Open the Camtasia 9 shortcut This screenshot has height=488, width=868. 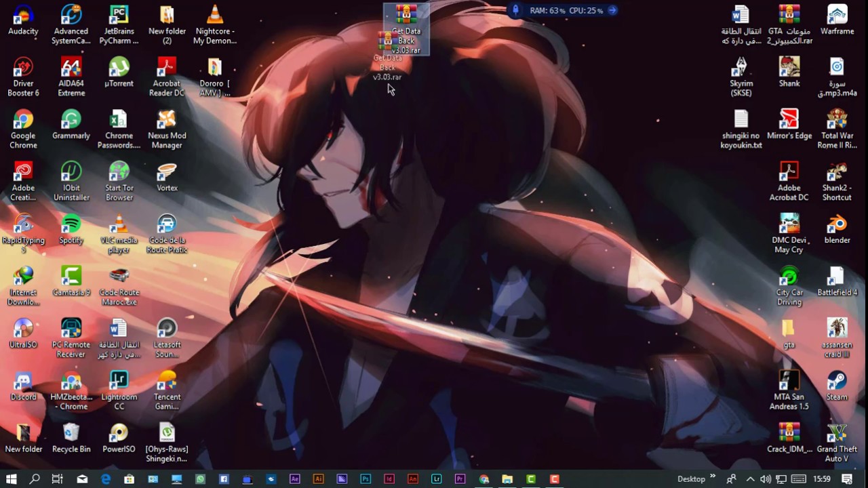point(71,281)
